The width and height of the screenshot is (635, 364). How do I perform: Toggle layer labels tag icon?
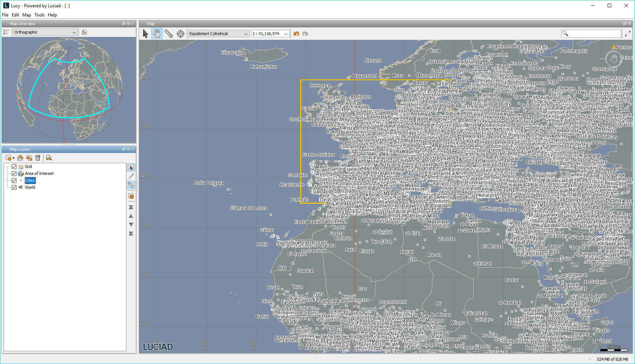pos(131,185)
